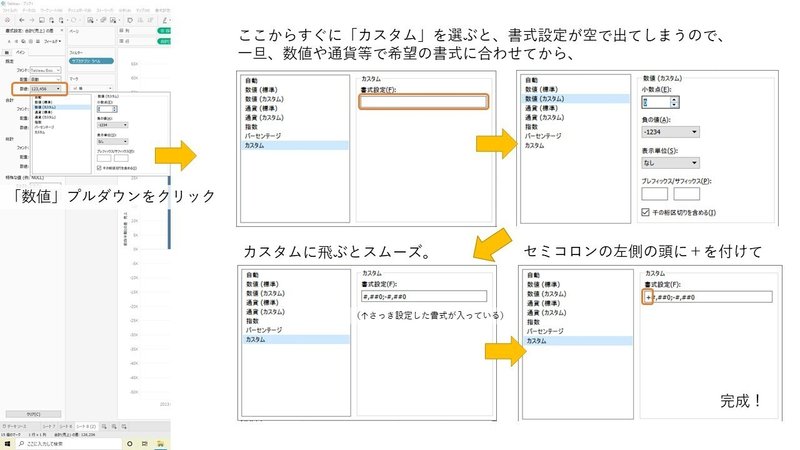Screen dimensions: 800x450
Task: Click the swap rows and columns icon
Action: point(130,20)
